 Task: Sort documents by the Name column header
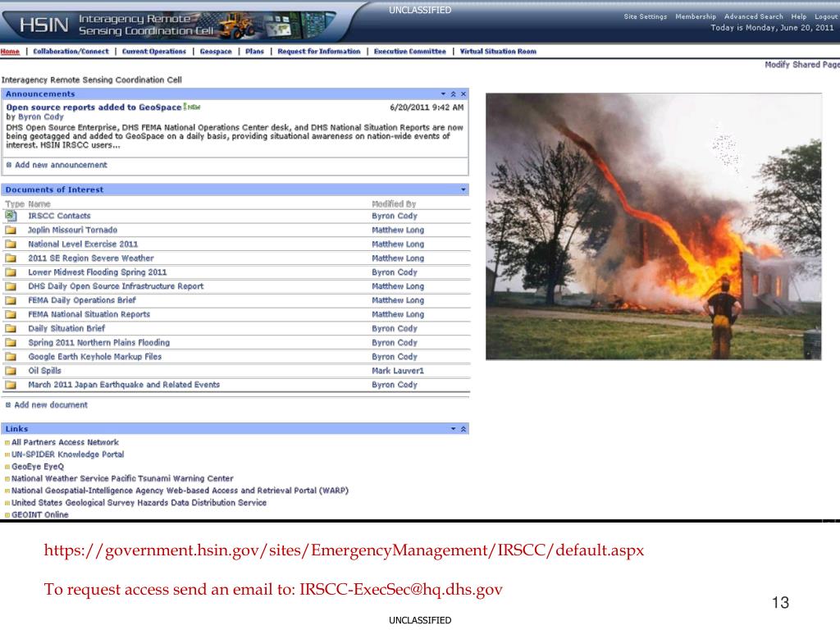39,204
